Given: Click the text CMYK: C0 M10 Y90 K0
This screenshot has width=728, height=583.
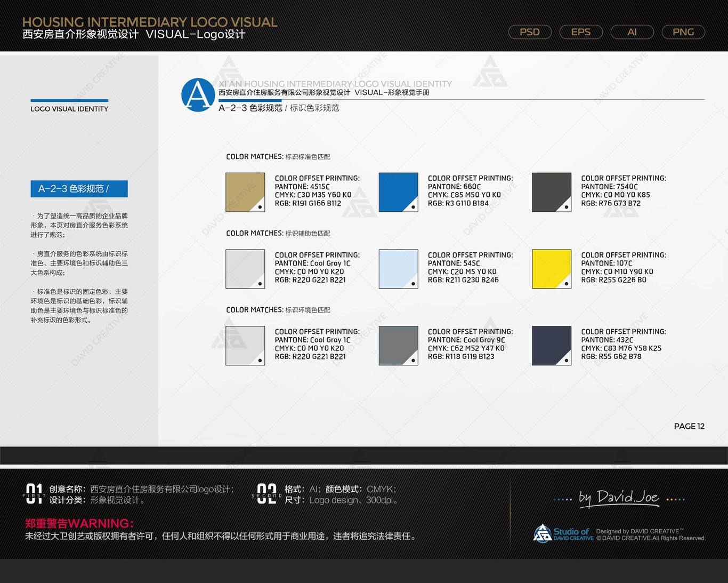Looking at the screenshot, I should click(x=617, y=271).
